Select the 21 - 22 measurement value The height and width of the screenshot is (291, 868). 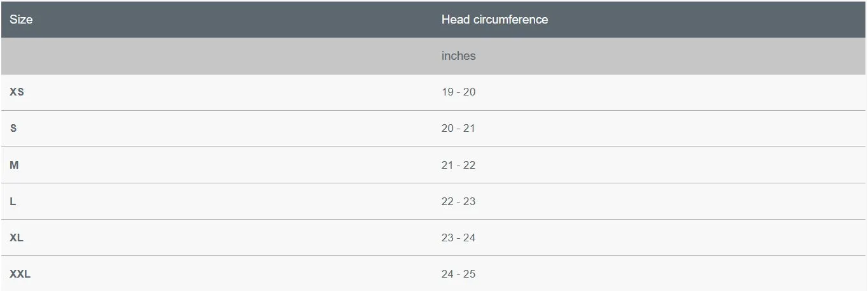(x=458, y=166)
